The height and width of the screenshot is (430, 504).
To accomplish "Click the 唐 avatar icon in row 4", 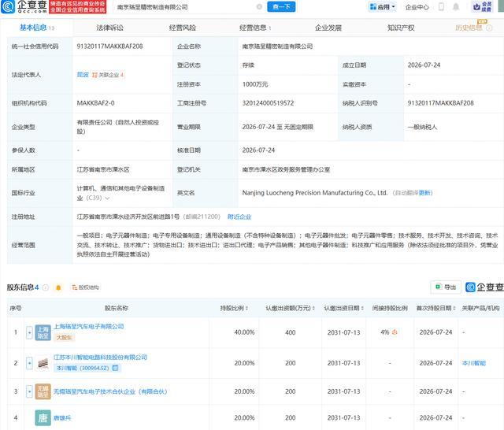I will point(43,417).
